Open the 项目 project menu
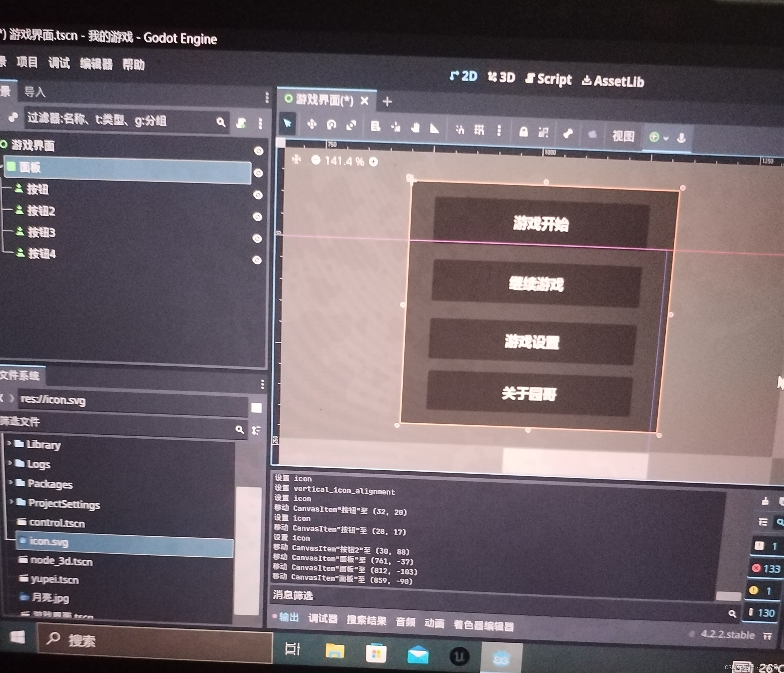Image resolution: width=784 pixels, height=673 pixels. (27, 62)
